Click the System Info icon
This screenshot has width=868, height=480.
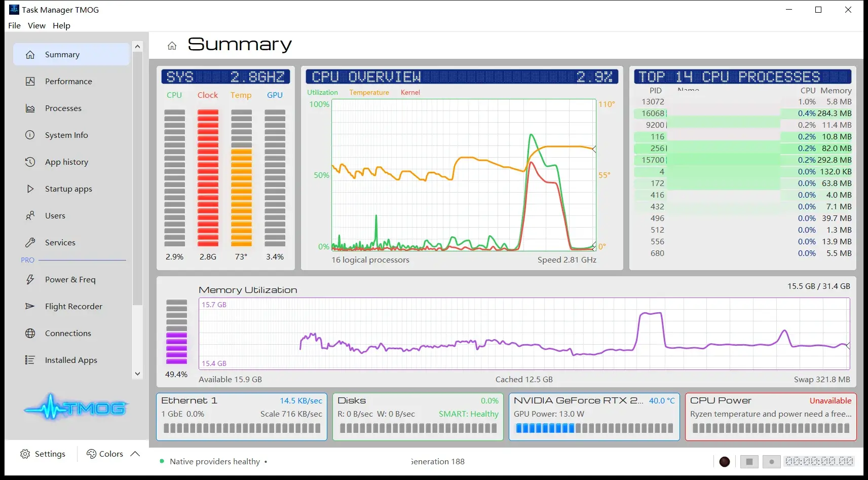point(30,135)
